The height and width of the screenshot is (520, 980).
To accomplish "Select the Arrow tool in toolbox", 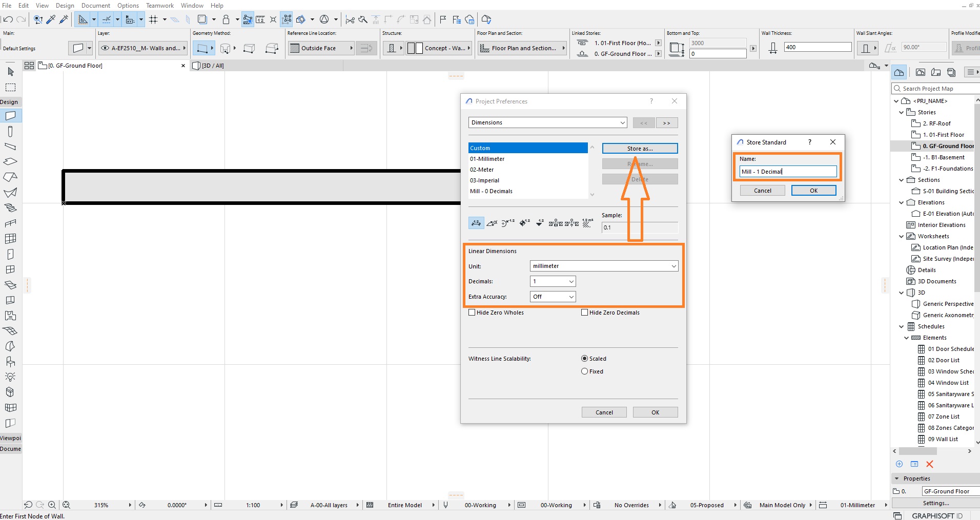I will (11, 71).
